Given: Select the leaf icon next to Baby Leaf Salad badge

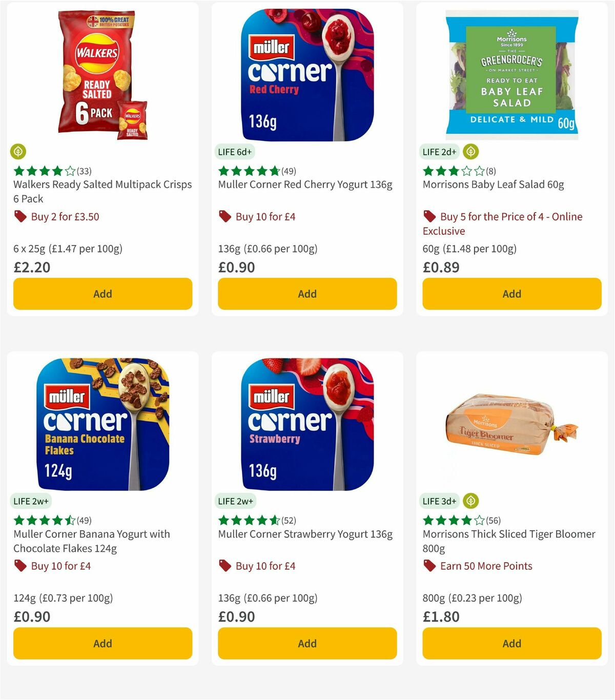Looking at the screenshot, I should pos(470,151).
